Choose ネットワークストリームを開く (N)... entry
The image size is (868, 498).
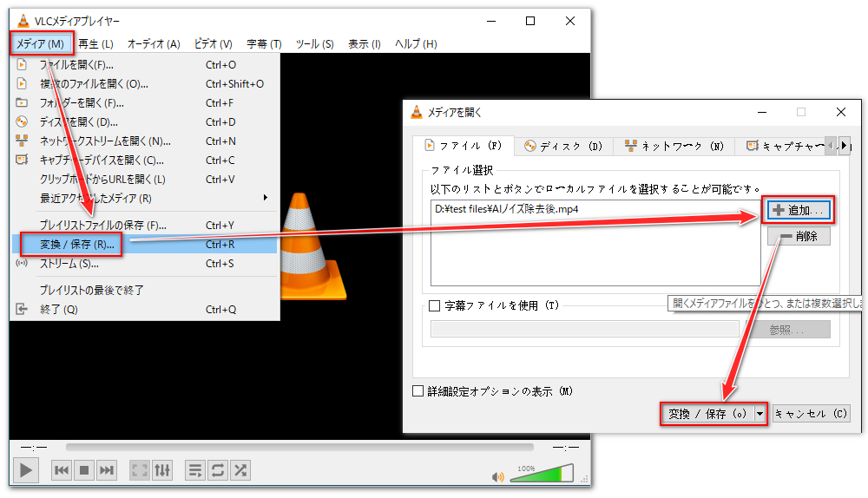tap(145, 141)
